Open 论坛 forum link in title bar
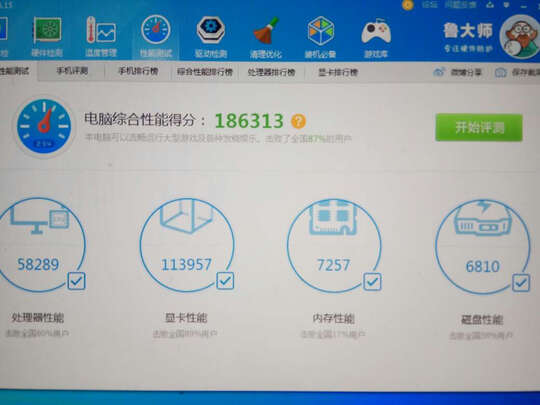The image size is (540, 405). [430, 5]
